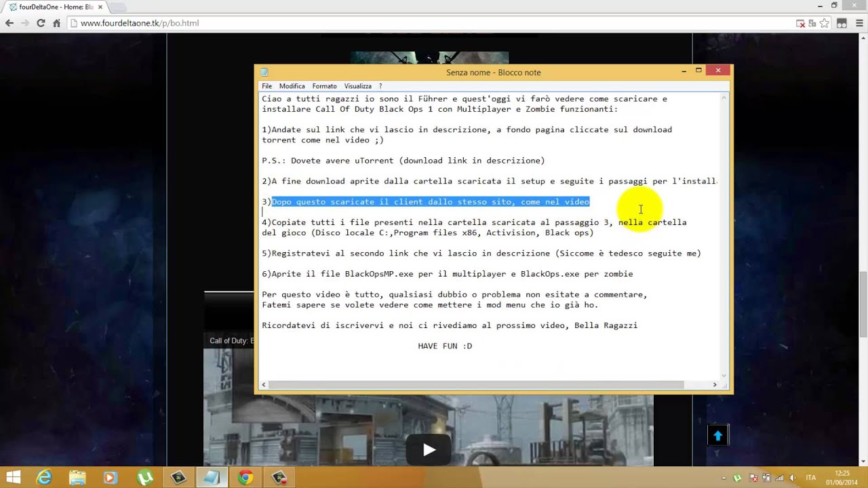Open Notepad help '?' menu
The image size is (868, 488).
380,86
